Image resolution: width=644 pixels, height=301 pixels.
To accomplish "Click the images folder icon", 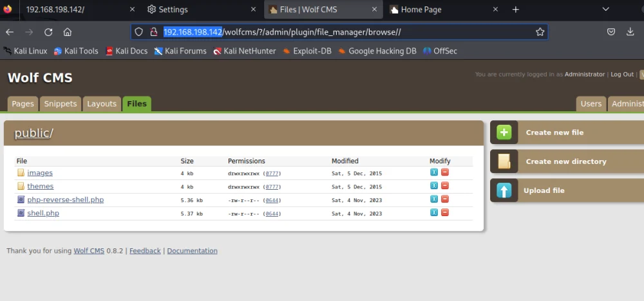I will (21, 172).
